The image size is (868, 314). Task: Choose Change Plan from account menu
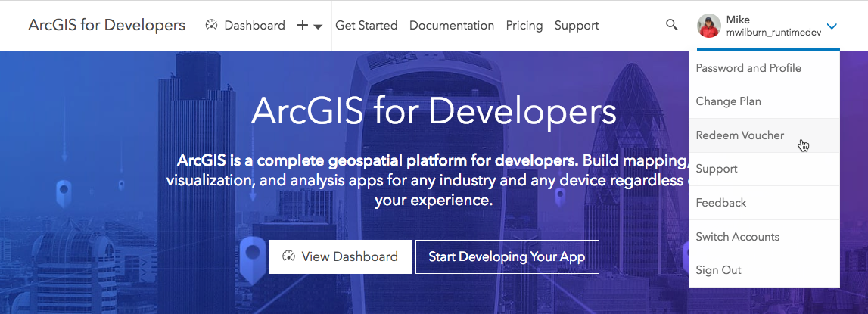(x=764, y=102)
